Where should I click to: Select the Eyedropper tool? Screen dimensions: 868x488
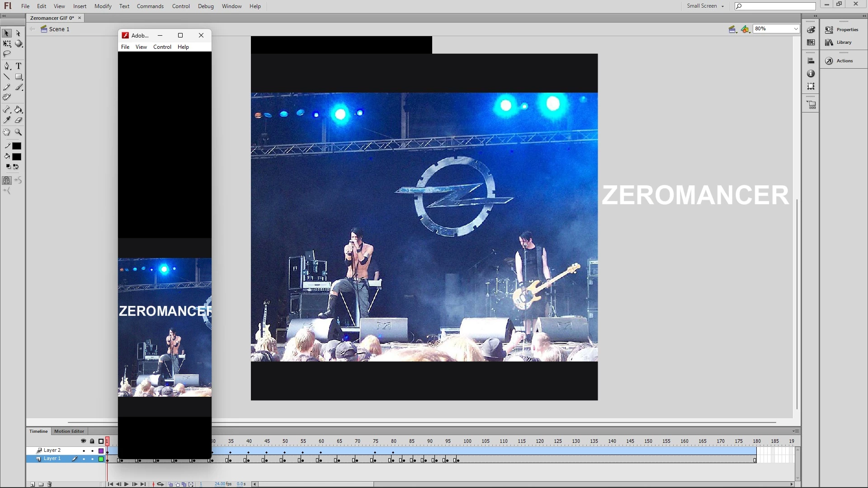coord(7,120)
